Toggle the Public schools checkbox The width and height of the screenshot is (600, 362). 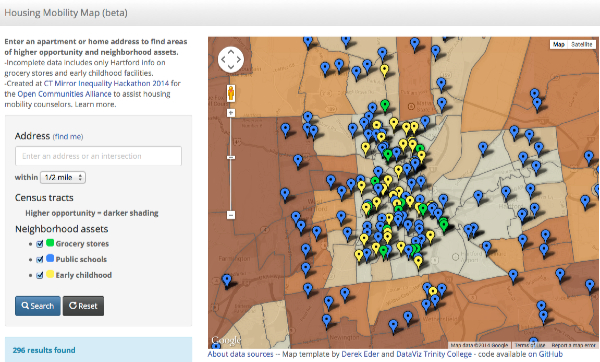40,259
